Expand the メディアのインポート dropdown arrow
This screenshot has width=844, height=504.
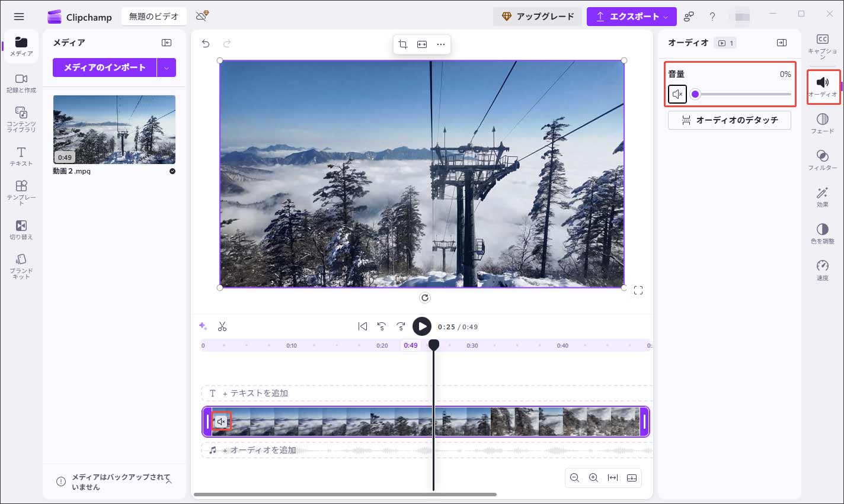(x=167, y=68)
